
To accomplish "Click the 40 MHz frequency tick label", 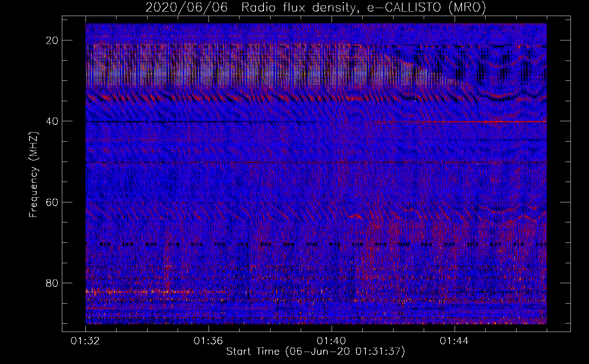I will click(52, 121).
